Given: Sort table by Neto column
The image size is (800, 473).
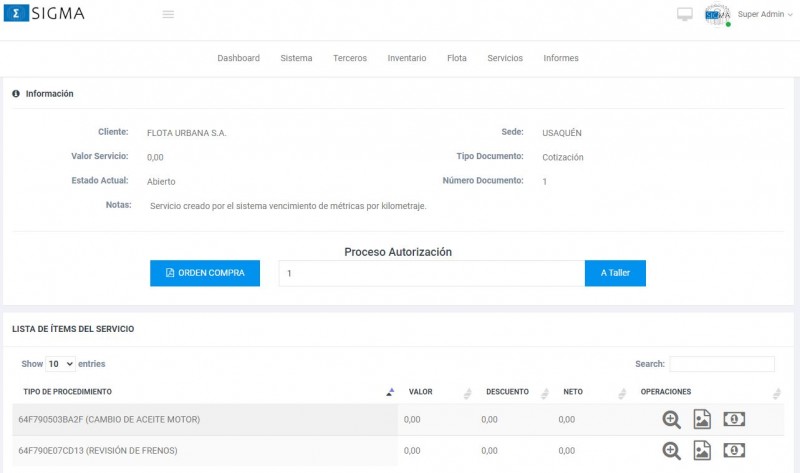Looking at the screenshot, I should 592,392.
